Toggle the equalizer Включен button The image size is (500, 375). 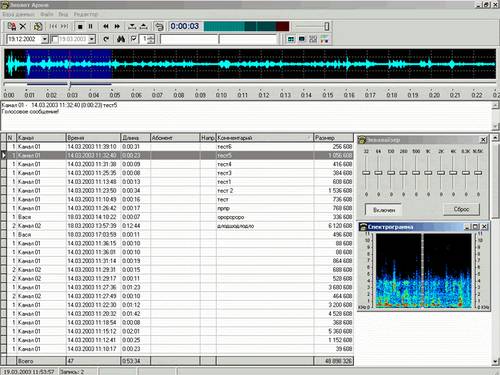pos(384,210)
